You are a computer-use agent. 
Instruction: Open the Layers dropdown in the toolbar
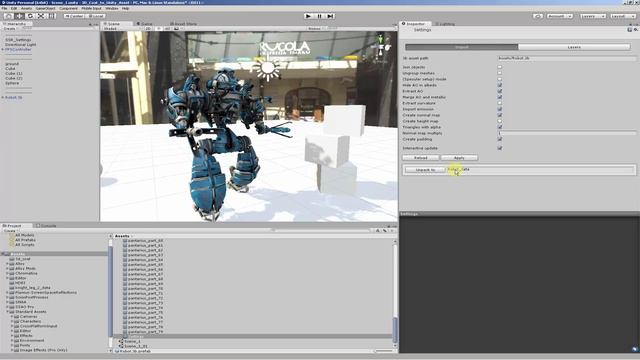click(x=593, y=16)
